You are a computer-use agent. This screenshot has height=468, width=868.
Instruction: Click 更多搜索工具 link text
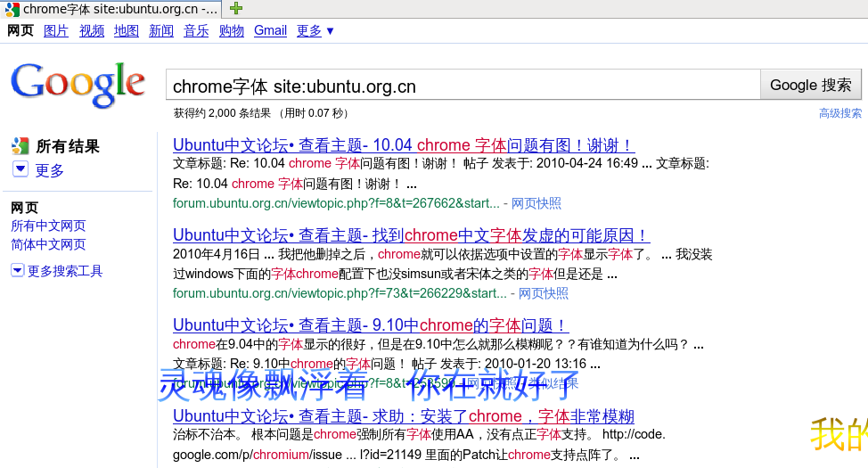(65, 271)
